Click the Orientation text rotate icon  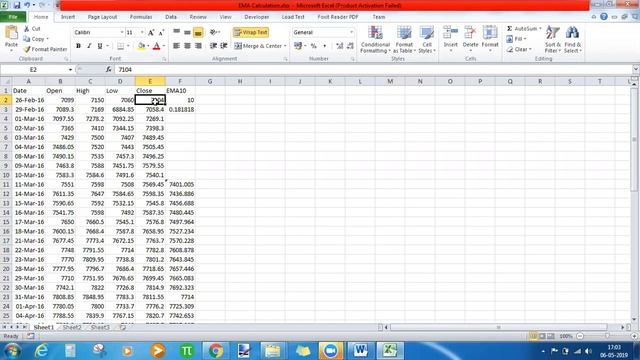click(213, 32)
